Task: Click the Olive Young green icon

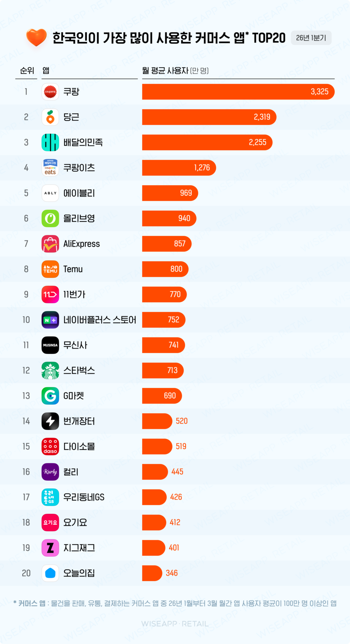Action: pos(50,218)
